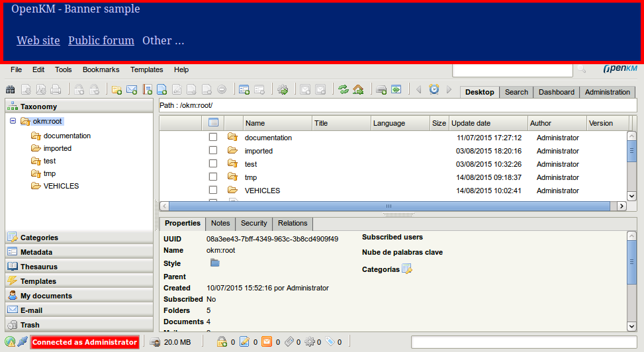Click the edit categories icon beside Categorías
The height and width of the screenshot is (352, 644).
click(407, 269)
